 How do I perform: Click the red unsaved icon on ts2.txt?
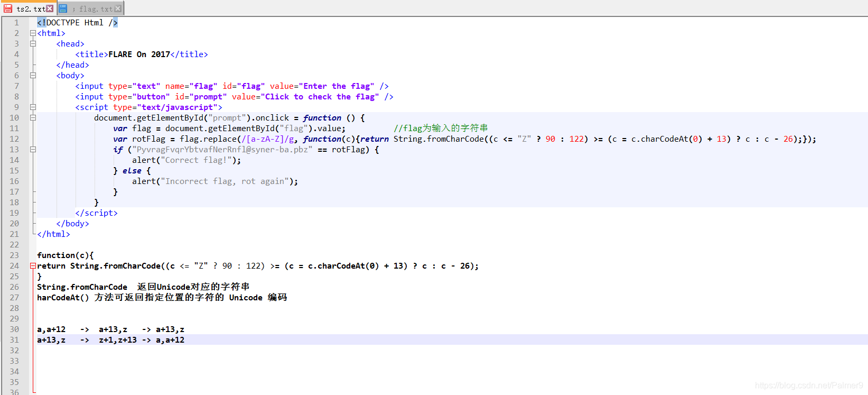tap(8, 8)
